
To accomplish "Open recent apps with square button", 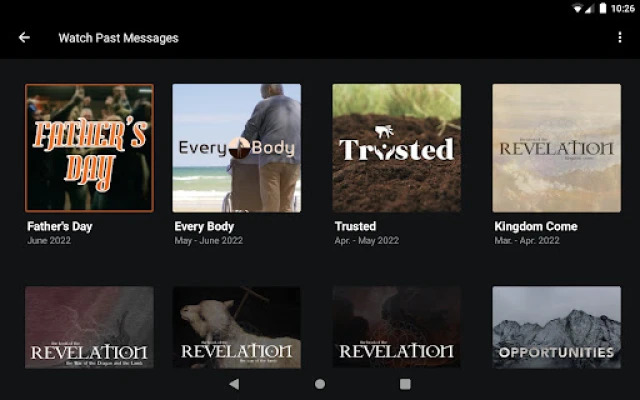I will (x=405, y=383).
